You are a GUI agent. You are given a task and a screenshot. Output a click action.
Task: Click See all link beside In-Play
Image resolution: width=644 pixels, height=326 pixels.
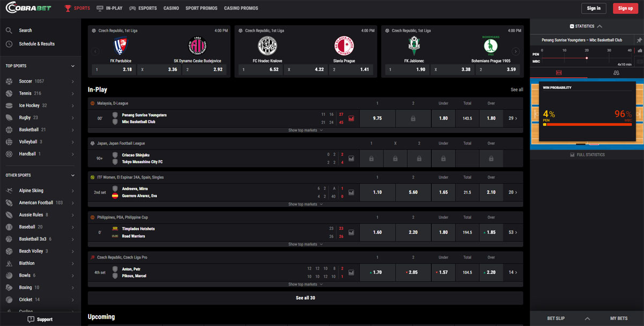(x=517, y=90)
